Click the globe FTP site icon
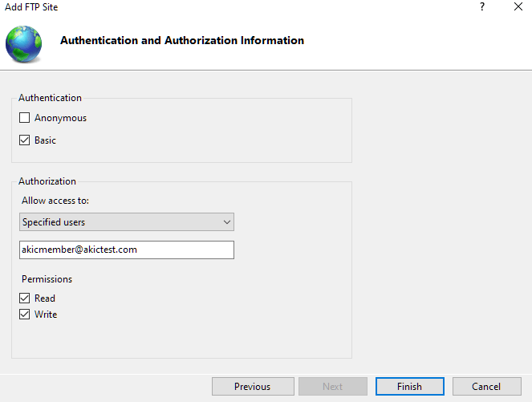Screen dimensions: 532x402 [24, 43]
